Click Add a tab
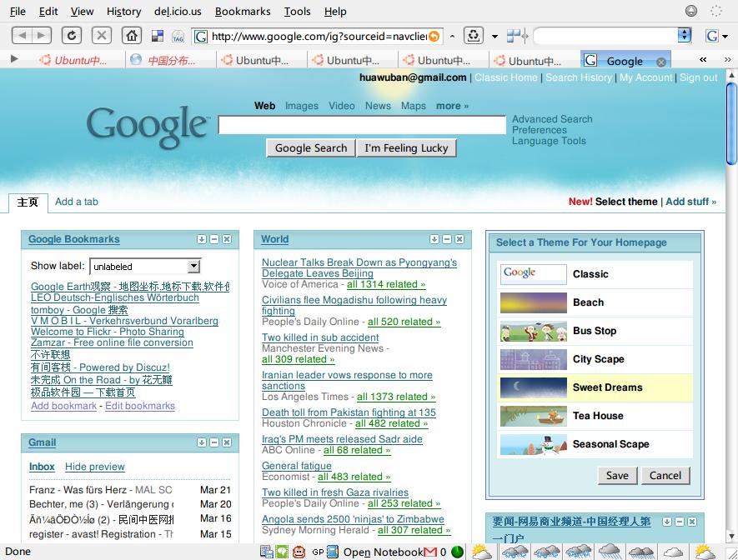This screenshot has height=560, width=738. click(76, 202)
